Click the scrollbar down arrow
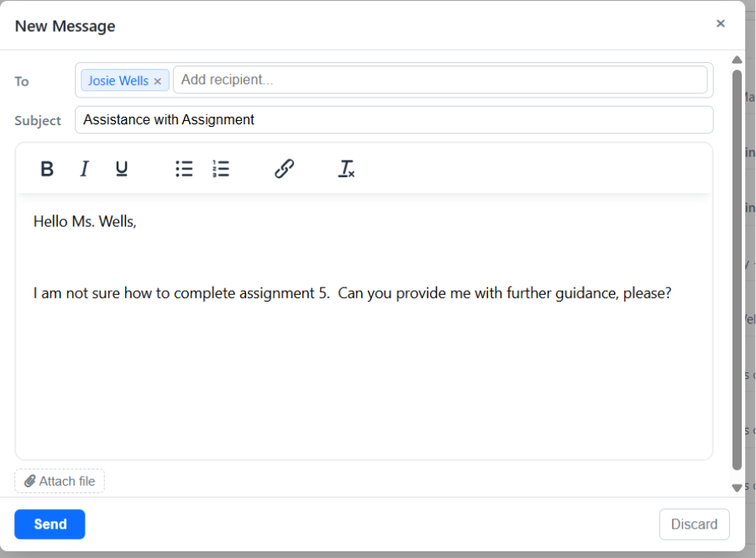The width and height of the screenshot is (756, 558). coord(737,487)
